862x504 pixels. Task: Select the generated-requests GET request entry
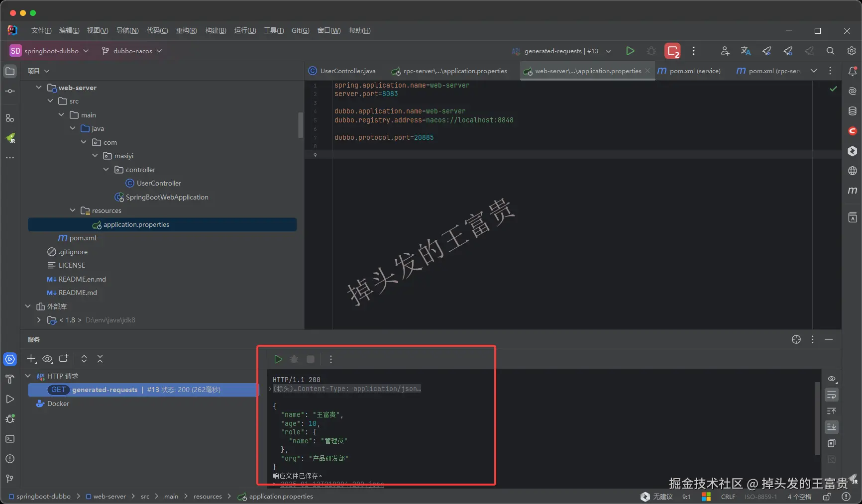[x=143, y=390]
